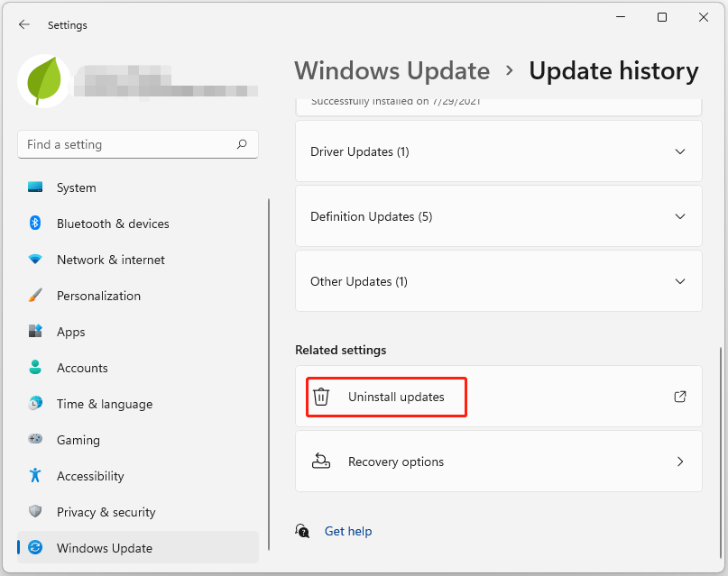Click the Personalization paintbrush icon

click(35, 296)
